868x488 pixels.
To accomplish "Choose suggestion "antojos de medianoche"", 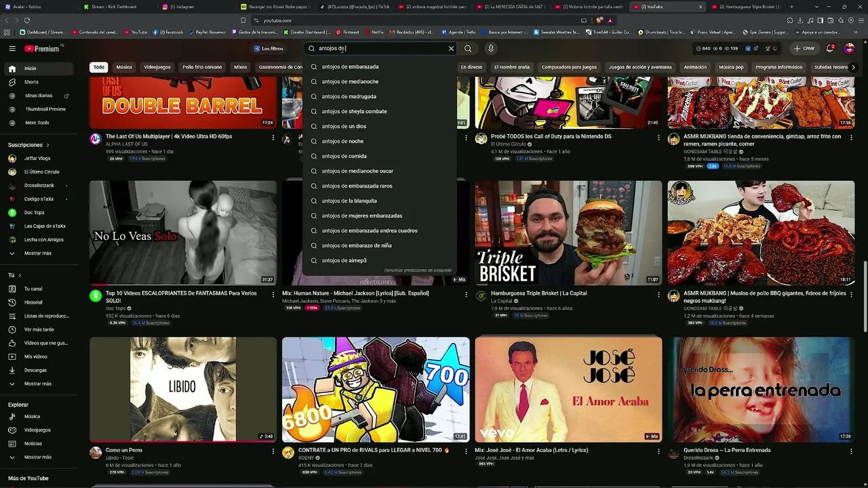I will [380, 81].
